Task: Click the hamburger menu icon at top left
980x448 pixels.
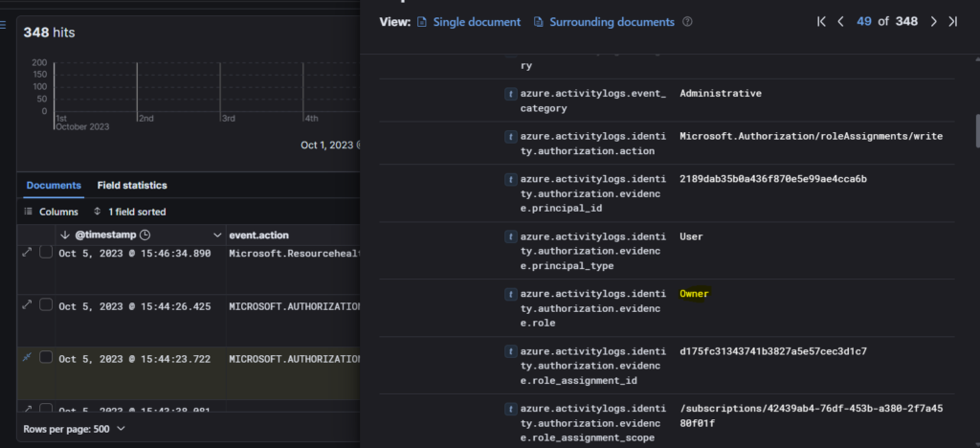Action: [4, 26]
